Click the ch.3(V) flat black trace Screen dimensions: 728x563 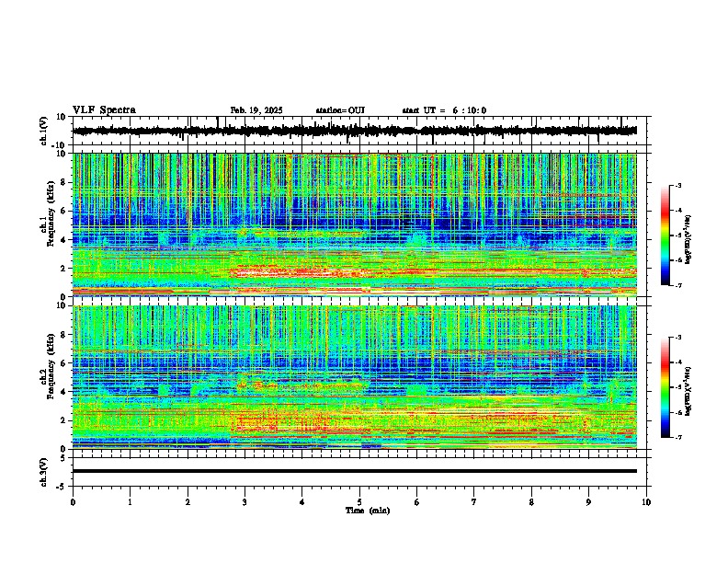tap(355, 471)
